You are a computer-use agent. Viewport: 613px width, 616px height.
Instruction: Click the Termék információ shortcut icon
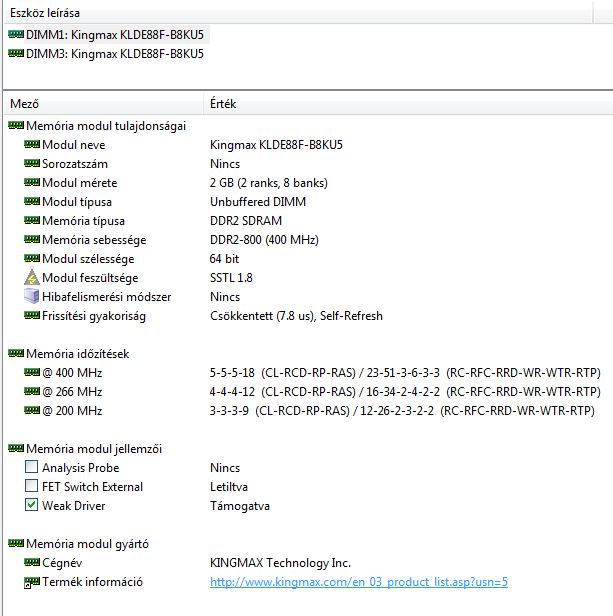(x=32, y=582)
